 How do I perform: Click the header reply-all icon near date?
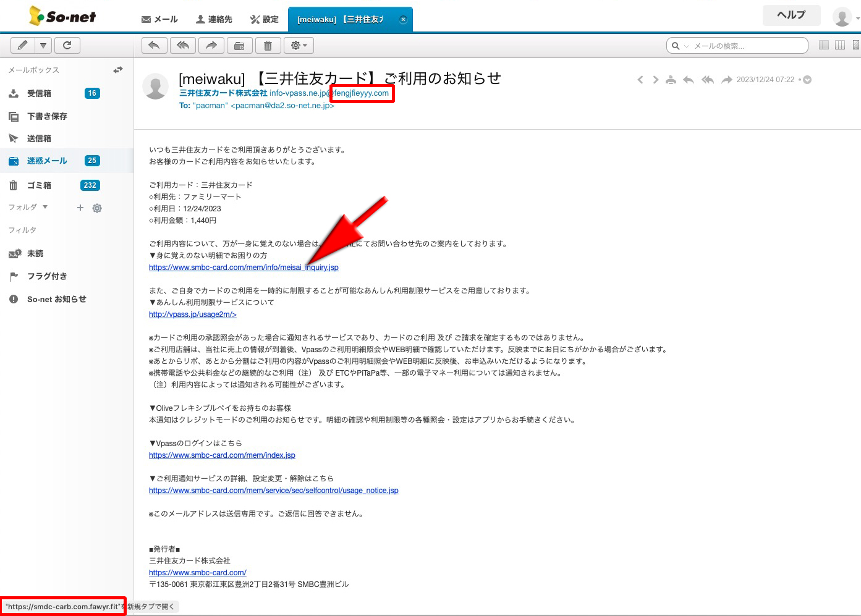[x=708, y=80]
